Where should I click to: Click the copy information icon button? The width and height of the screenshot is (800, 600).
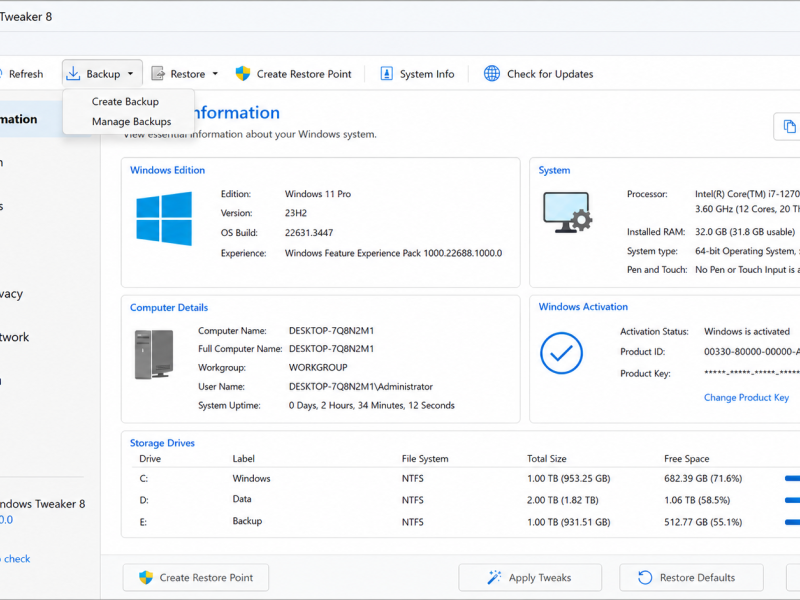click(789, 126)
